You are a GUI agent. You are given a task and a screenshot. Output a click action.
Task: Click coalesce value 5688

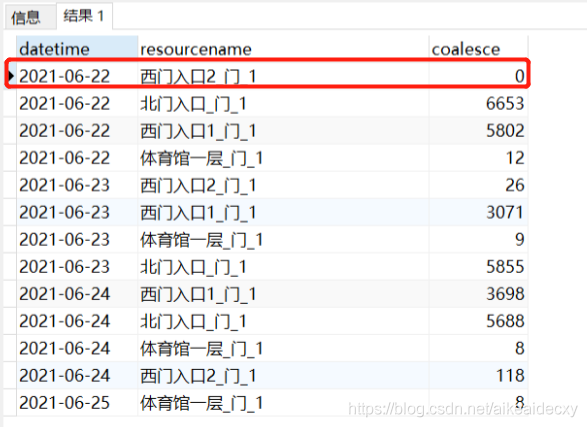(x=505, y=321)
